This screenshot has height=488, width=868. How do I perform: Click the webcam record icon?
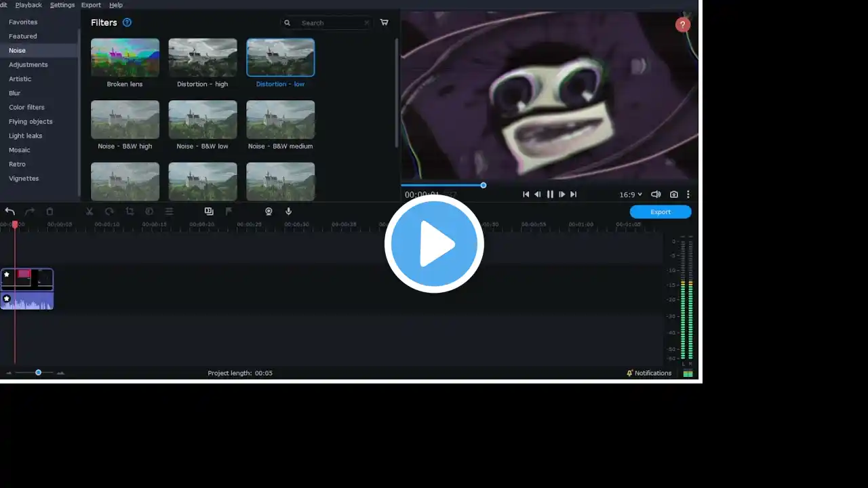click(x=269, y=211)
